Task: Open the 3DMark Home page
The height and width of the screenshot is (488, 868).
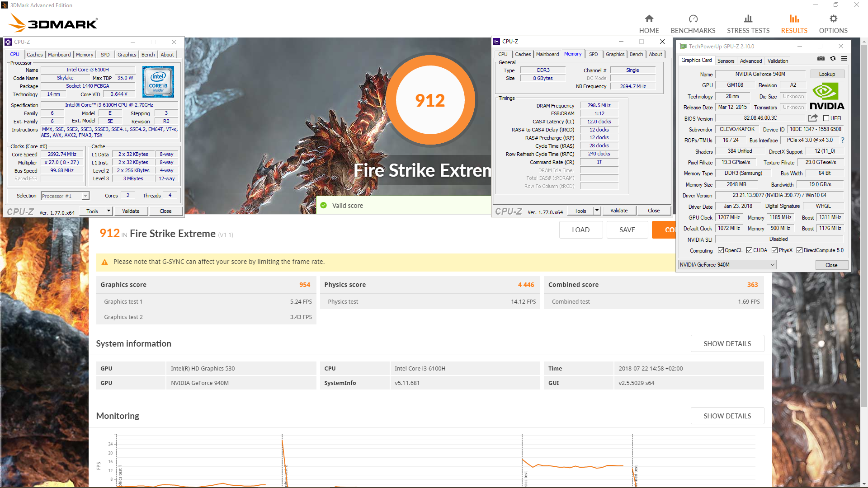Action: pos(649,24)
